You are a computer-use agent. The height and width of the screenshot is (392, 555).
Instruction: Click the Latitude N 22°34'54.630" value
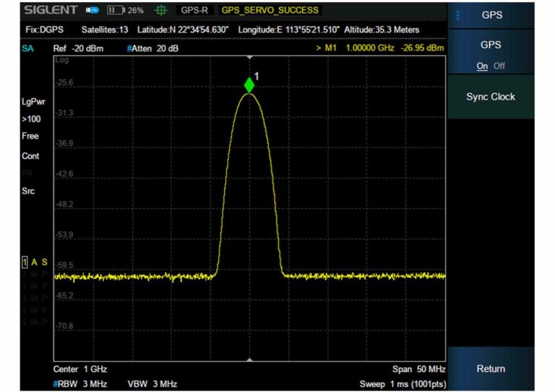pyautogui.click(x=183, y=30)
